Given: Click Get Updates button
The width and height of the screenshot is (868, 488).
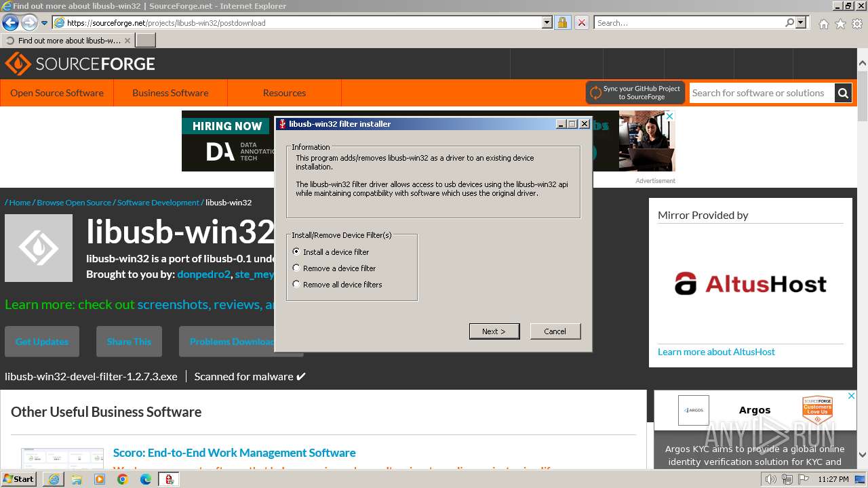Looking at the screenshot, I should [x=42, y=342].
